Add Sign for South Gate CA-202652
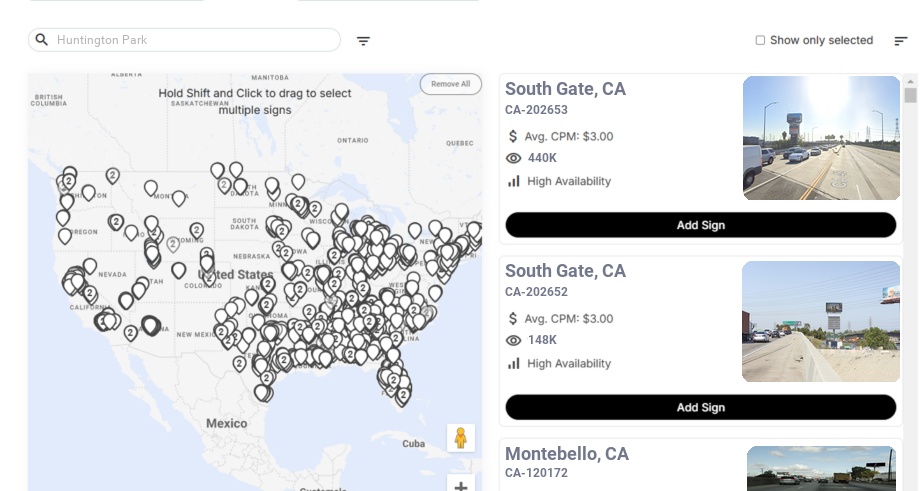Viewport: 920px width, 491px height. point(700,407)
